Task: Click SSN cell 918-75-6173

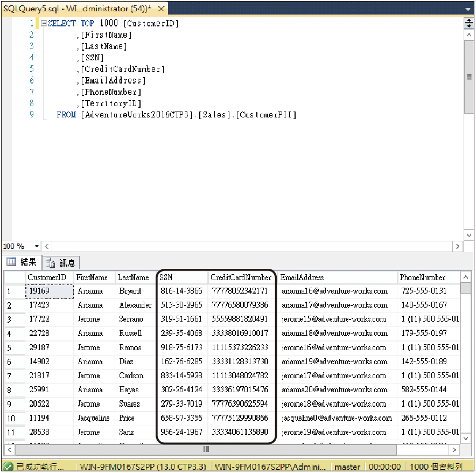Action: 181,347
